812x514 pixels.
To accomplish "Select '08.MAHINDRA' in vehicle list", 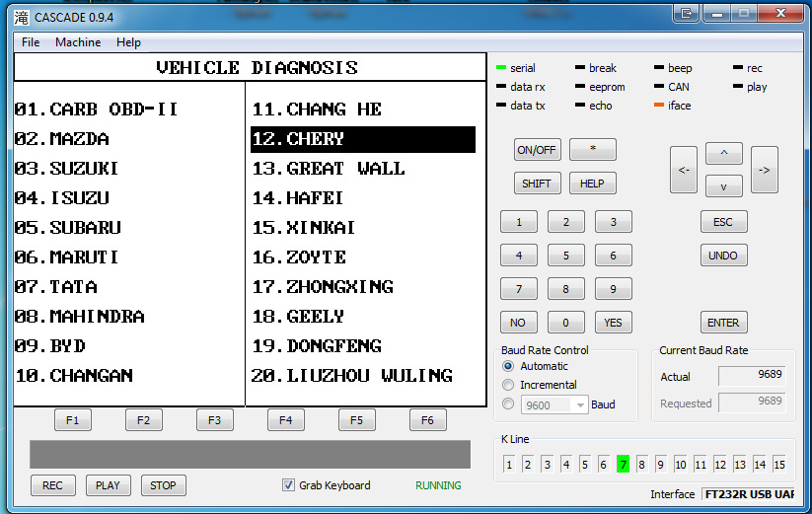I will tap(80, 317).
